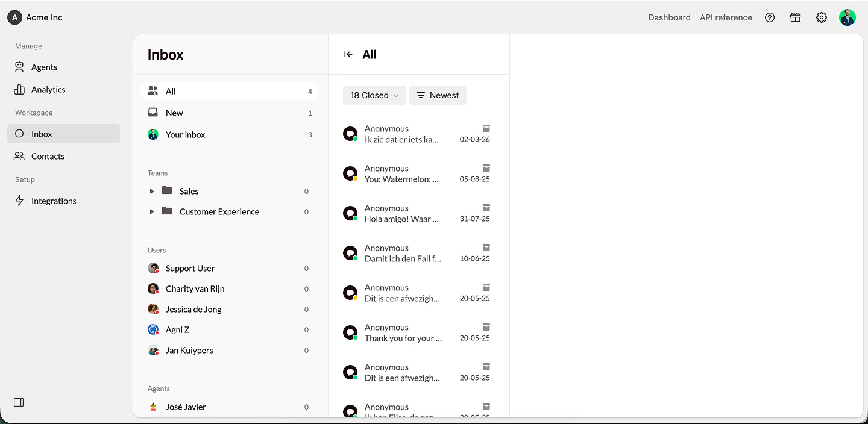The image size is (868, 424).
Task: Click Jessica de Jong avatar
Action: (x=153, y=309)
